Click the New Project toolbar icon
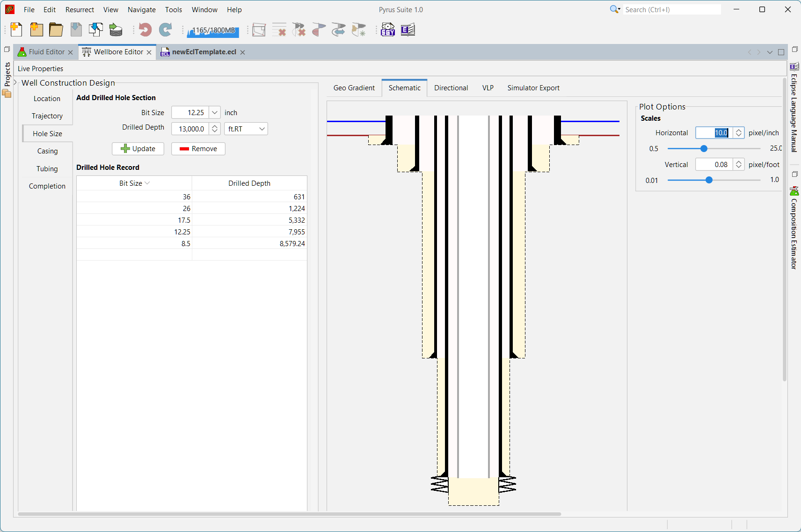Image resolution: width=801 pixels, height=532 pixels. pyautogui.click(x=36, y=29)
